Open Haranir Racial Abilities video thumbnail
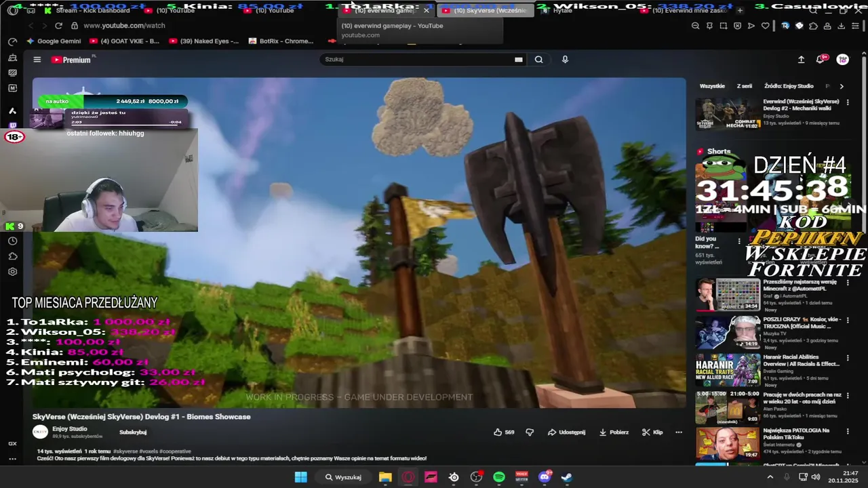The width and height of the screenshot is (868, 488). click(728, 370)
